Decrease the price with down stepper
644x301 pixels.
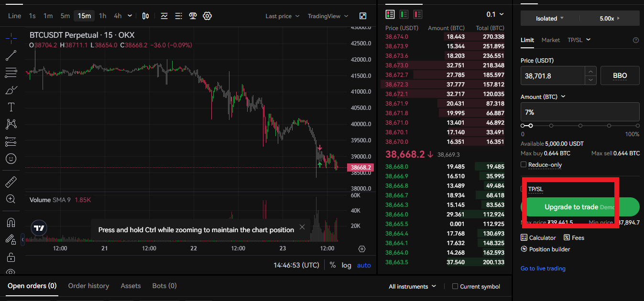pos(591,80)
